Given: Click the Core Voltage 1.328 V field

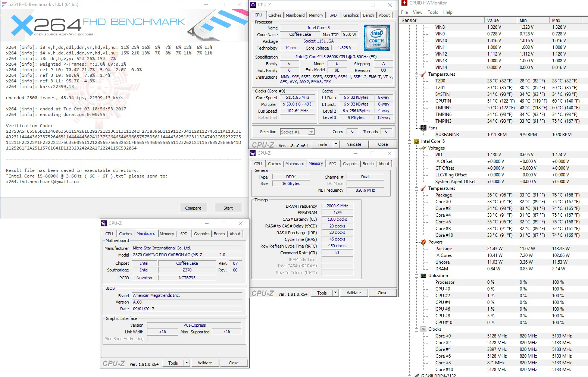Looking at the screenshot, I should [x=344, y=48].
